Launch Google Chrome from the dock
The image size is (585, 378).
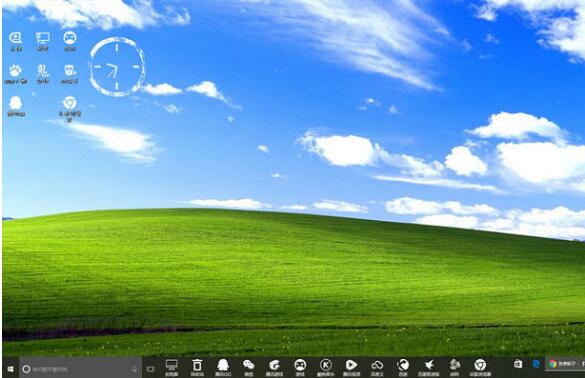click(x=480, y=367)
